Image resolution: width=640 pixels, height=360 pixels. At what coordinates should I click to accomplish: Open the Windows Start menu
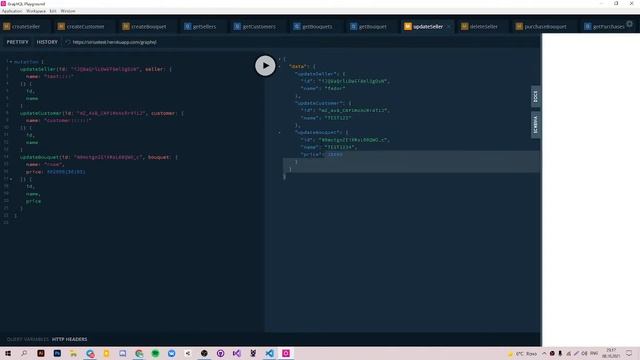click(8, 353)
